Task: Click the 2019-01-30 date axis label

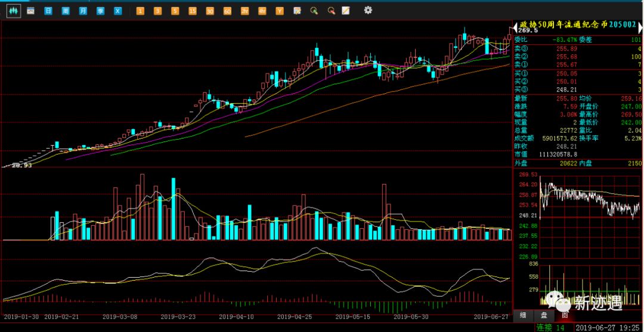Action: [21, 317]
